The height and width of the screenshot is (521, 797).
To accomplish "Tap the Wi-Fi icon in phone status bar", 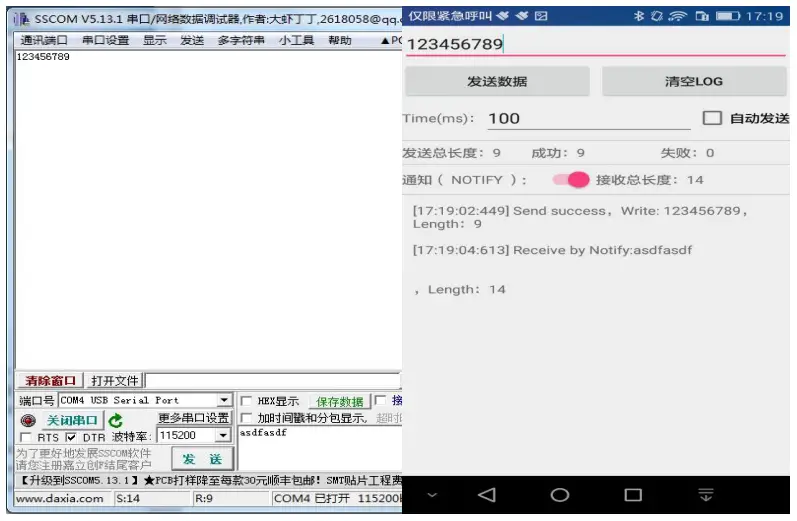I will 678,16.
